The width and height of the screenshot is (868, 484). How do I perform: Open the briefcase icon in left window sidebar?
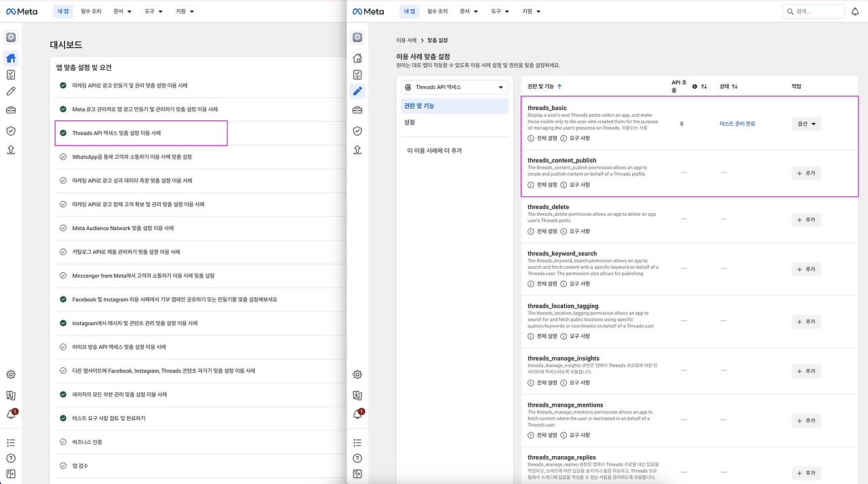click(11, 110)
